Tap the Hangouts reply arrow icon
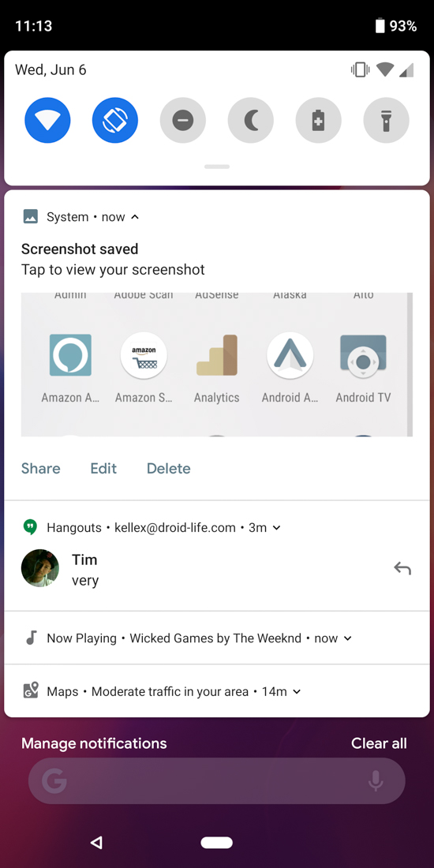Viewport: 434px width, 868px height. coord(402,568)
